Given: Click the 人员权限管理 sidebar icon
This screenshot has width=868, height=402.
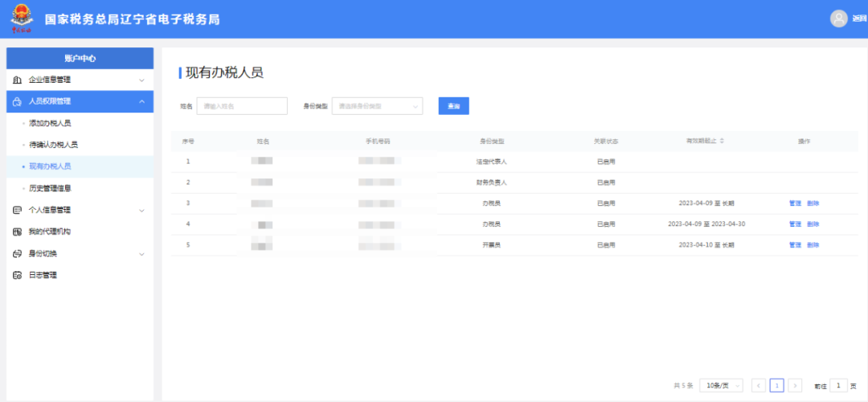Looking at the screenshot, I should tap(17, 101).
